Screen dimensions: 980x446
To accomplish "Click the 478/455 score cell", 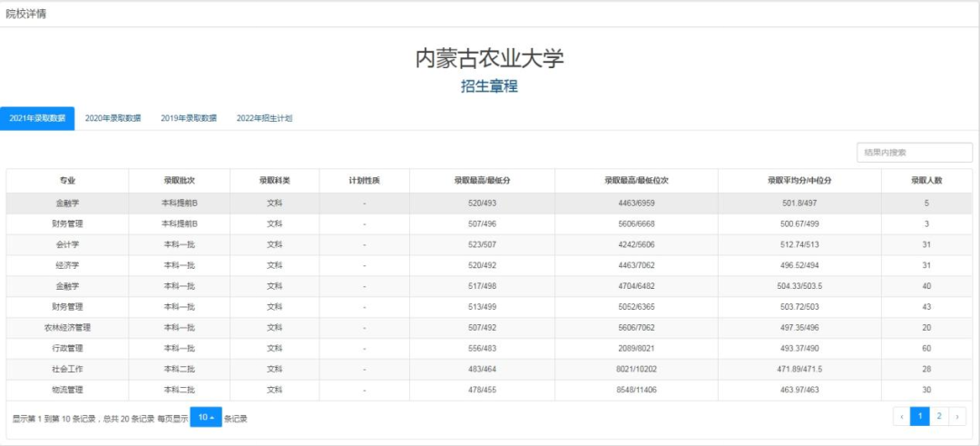I will click(482, 390).
